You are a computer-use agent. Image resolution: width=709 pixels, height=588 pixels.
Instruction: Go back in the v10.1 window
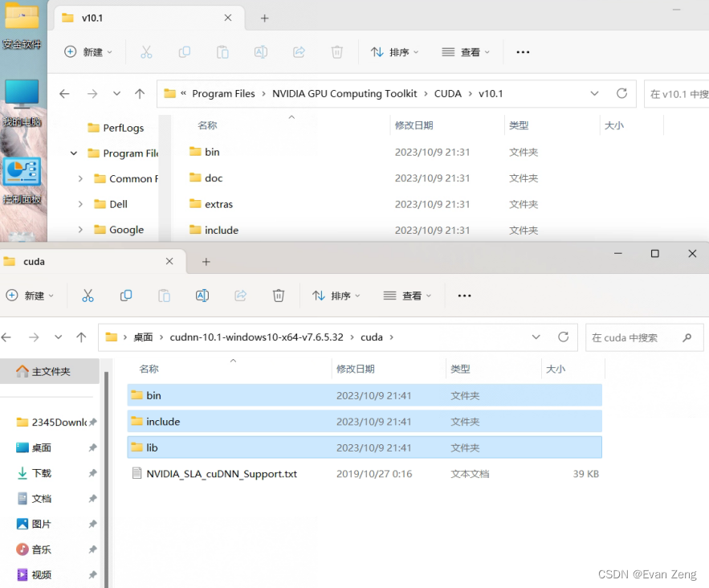[x=65, y=94]
